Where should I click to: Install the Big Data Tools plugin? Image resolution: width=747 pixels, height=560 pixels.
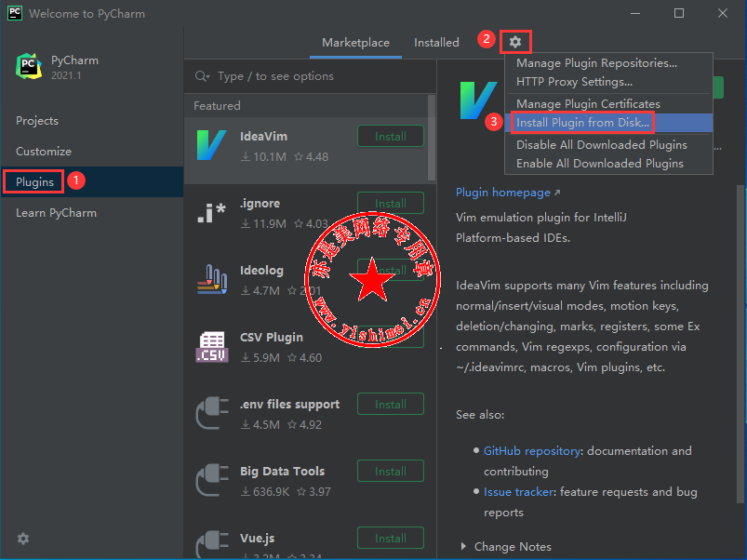(x=391, y=472)
